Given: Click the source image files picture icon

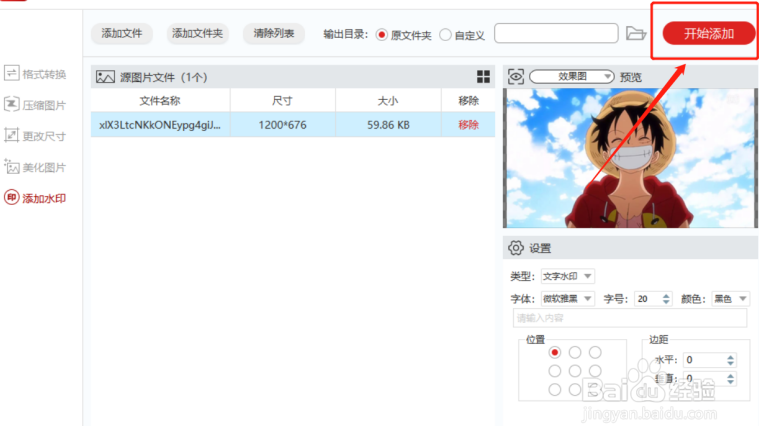Looking at the screenshot, I should click(x=105, y=77).
